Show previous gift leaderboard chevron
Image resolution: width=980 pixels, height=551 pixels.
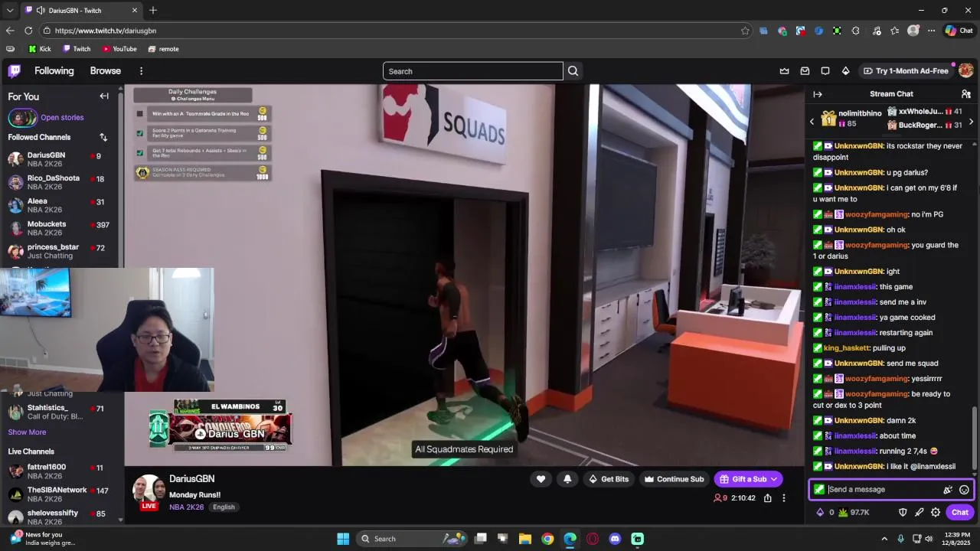point(812,122)
